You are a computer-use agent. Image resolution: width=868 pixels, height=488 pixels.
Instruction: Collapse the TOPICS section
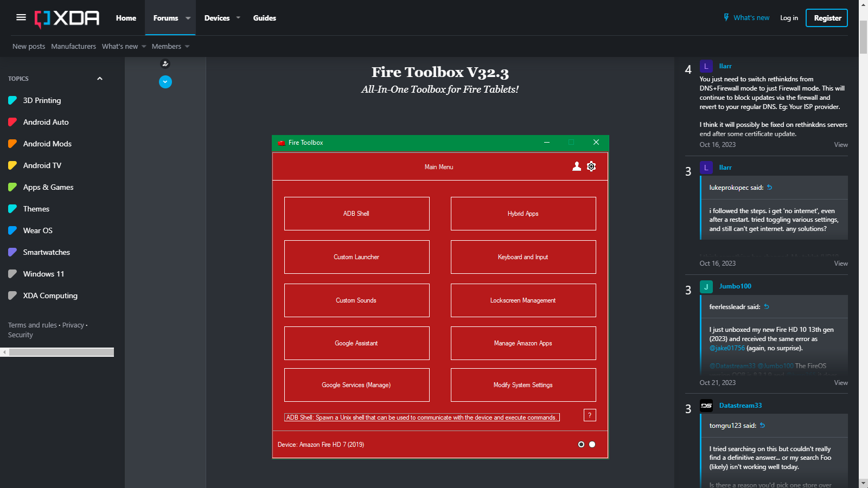click(x=100, y=79)
